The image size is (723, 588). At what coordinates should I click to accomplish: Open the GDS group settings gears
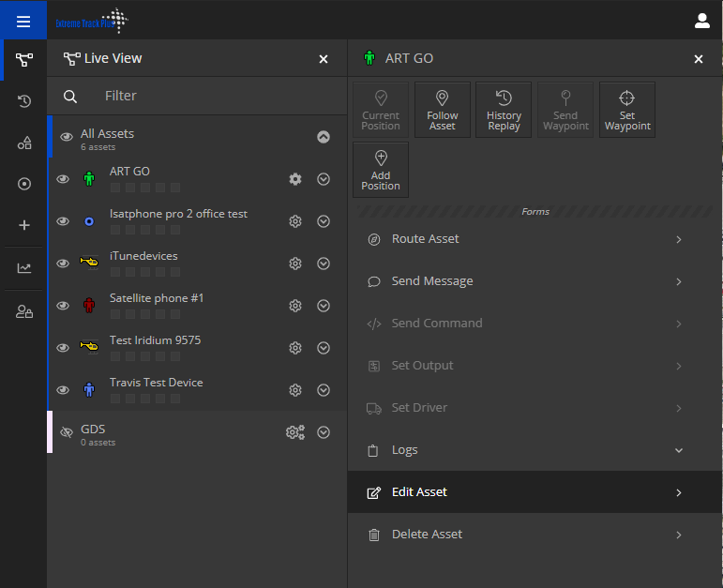click(x=295, y=432)
